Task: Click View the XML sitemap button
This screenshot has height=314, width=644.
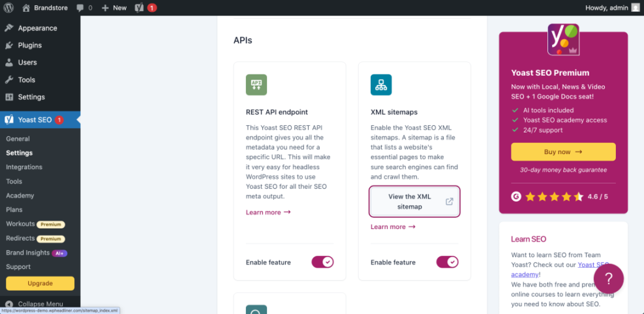Action: click(415, 201)
